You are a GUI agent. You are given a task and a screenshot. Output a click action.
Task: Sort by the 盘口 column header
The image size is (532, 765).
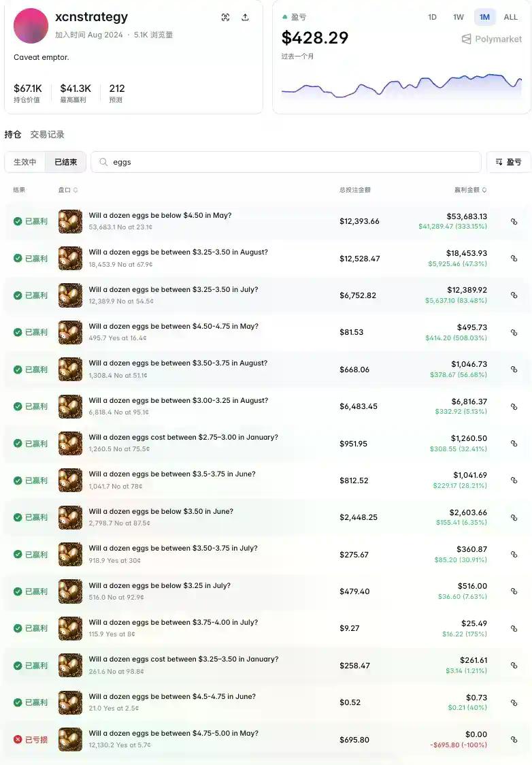68,190
